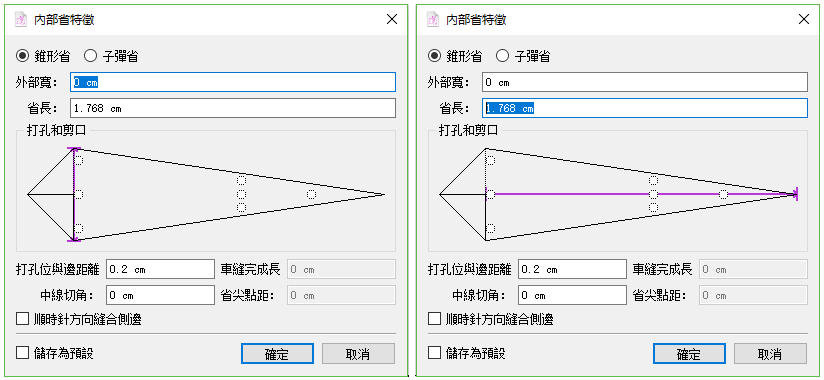This screenshot has height=380, width=824.
Task: Click 省長 field in the left dialog
Action: 233,108
